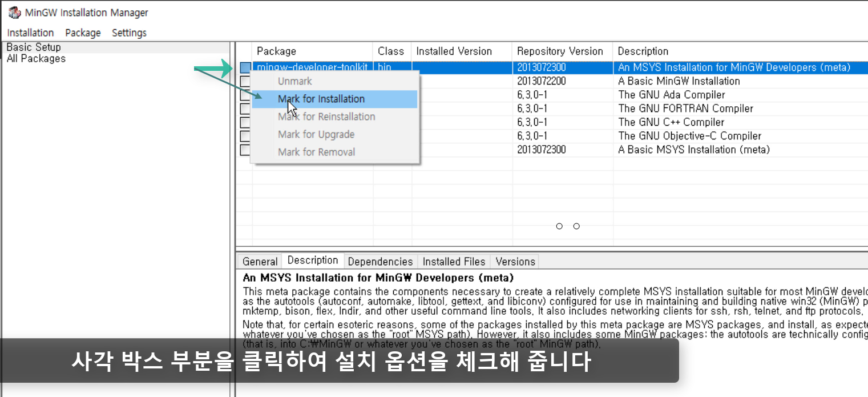This screenshot has width=868, height=397.
Task: Tick checkbox for GNU Ada Compiler row
Action: (245, 95)
